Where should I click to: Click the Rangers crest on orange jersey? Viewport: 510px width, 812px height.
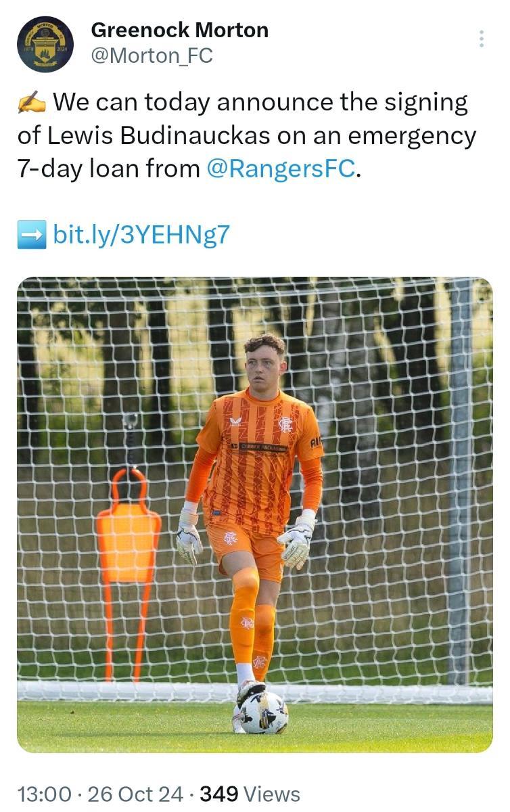(x=285, y=425)
